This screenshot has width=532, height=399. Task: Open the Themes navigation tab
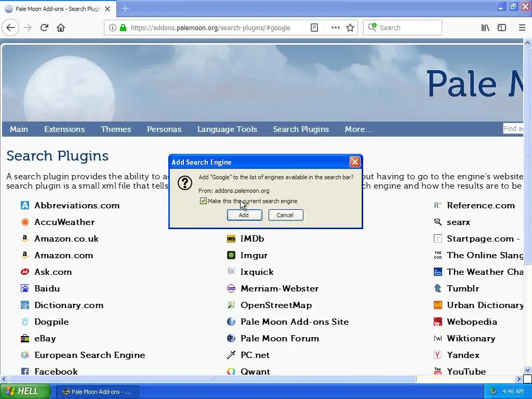click(116, 129)
